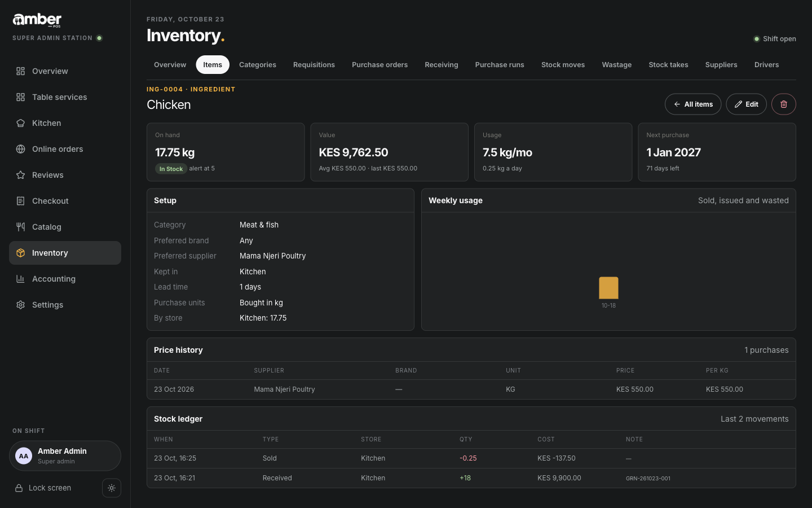The image size is (812, 508).
Task: Click the lock icon beside Lock screen
Action: pyautogui.click(x=19, y=488)
